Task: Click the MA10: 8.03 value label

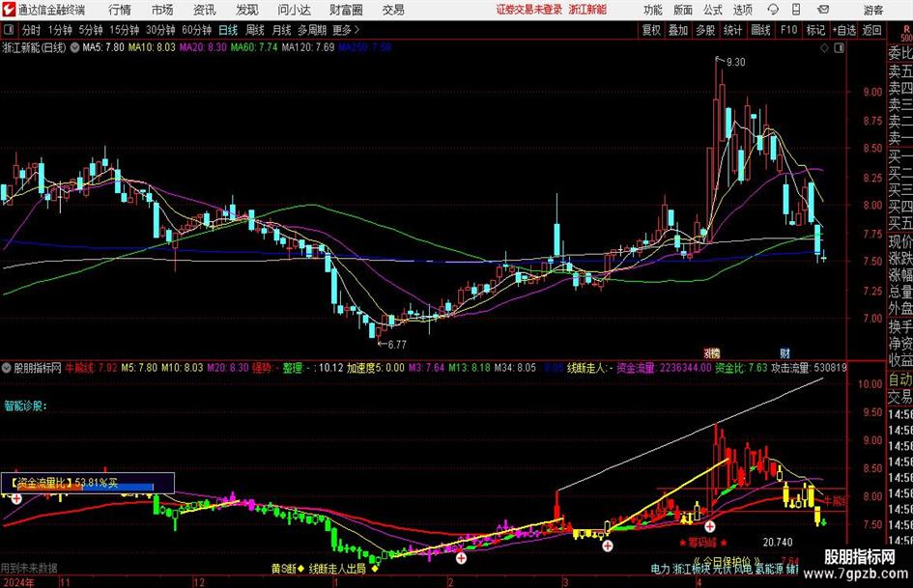Action: 152,47
